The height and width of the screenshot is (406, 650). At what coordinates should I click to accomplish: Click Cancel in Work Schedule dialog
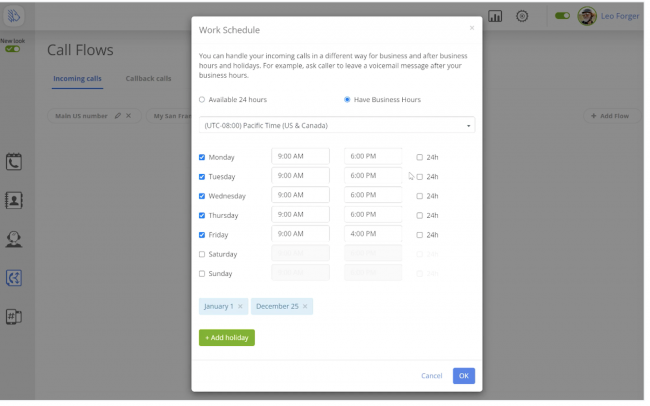(x=431, y=376)
